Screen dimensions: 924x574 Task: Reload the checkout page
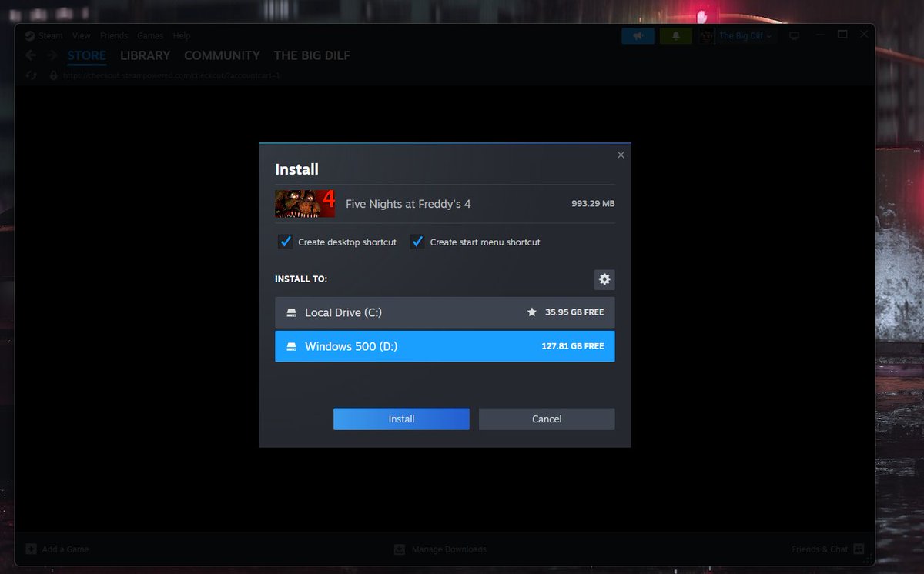click(32, 75)
